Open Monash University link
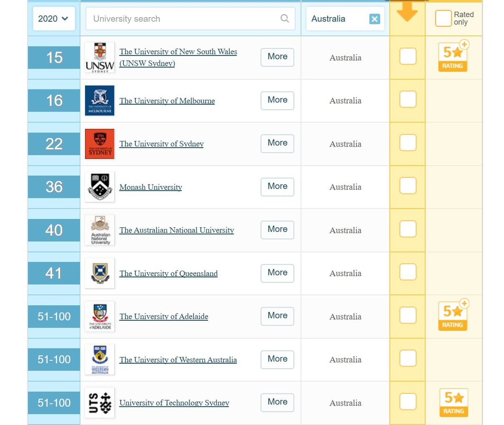This screenshot has height=425, width=504. click(x=150, y=187)
